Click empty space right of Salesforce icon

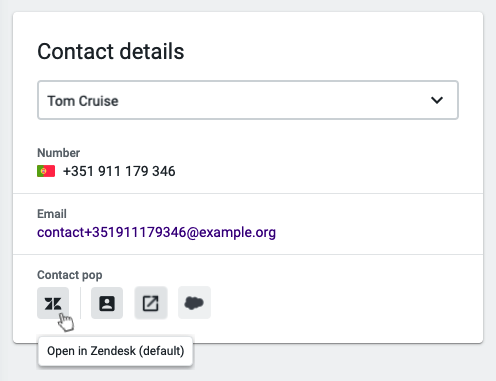click(333, 303)
